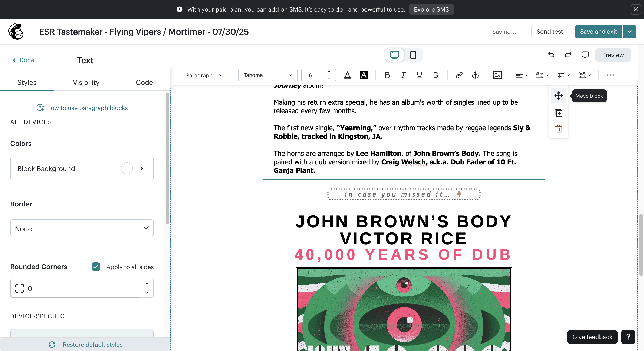Toggle italic formatting
Screen dimensions: 644x351
(x=403, y=75)
